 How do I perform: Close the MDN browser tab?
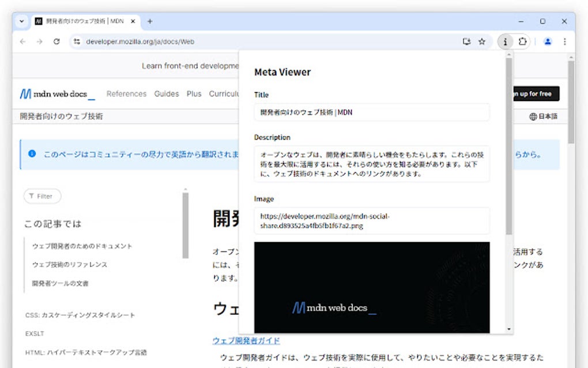pyautogui.click(x=133, y=21)
